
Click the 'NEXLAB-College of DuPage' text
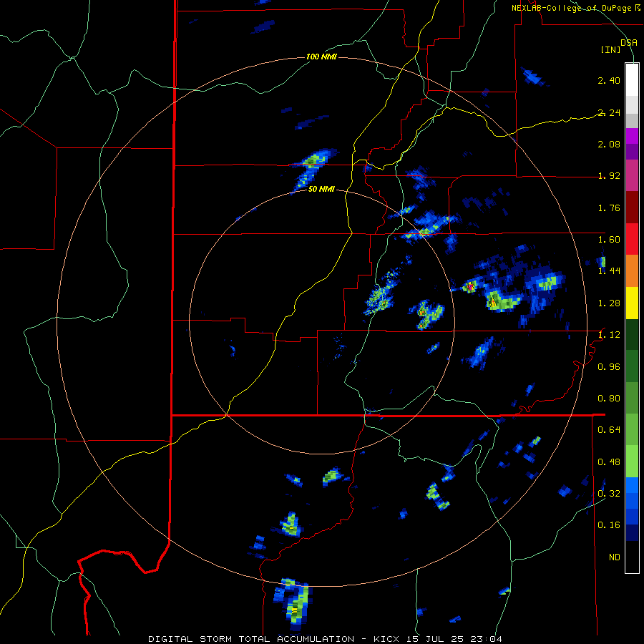(x=571, y=8)
